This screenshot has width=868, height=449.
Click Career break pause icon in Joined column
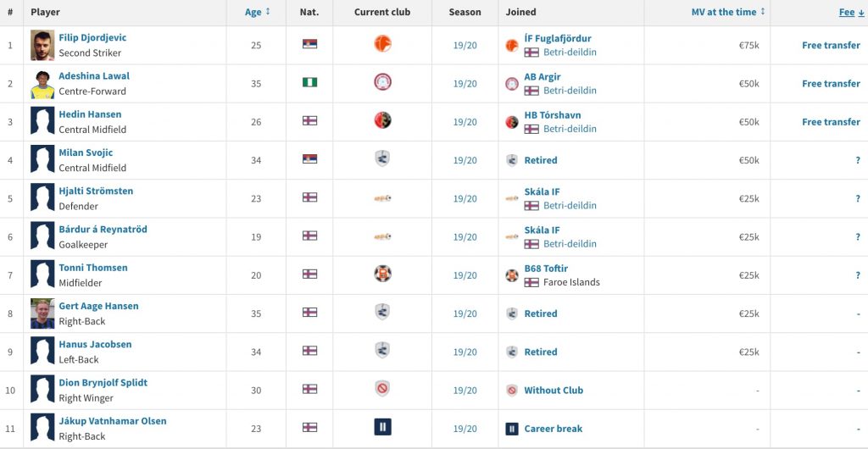[512, 429]
